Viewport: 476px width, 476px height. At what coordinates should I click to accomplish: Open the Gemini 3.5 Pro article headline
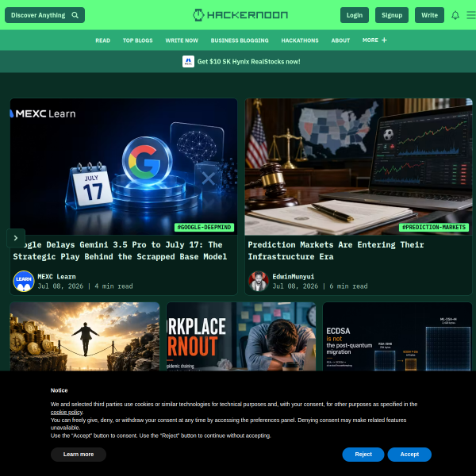coord(120,251)
